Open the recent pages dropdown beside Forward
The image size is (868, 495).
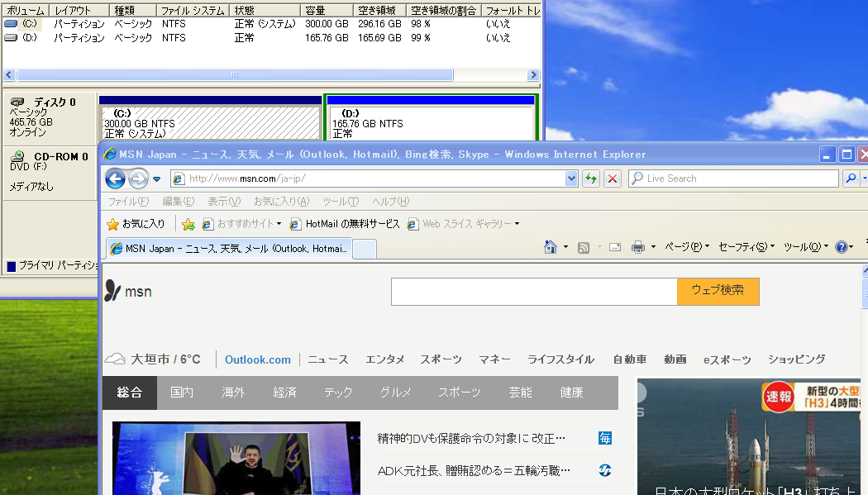coord(157,179)
